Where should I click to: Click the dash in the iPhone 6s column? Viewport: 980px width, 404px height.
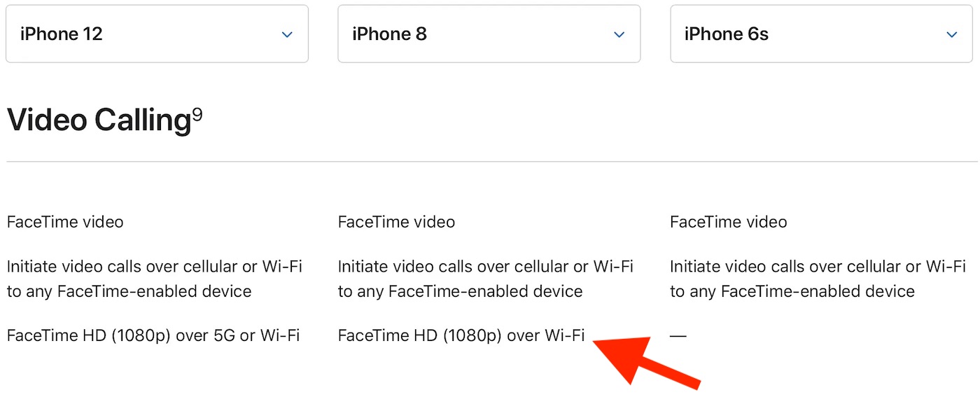pos(678,336)
